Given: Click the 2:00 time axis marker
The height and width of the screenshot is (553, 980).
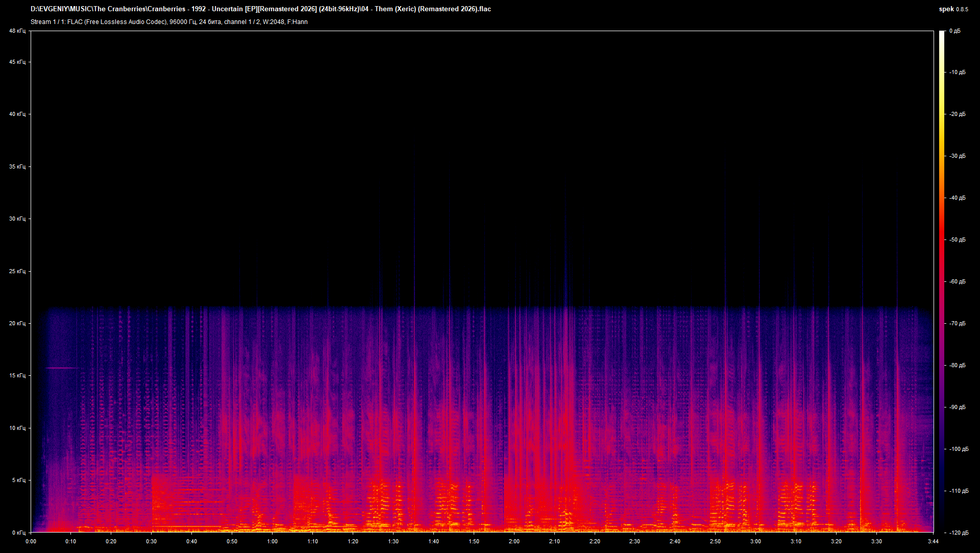Looking at the screenshot, I should click(x=514, y=541).
